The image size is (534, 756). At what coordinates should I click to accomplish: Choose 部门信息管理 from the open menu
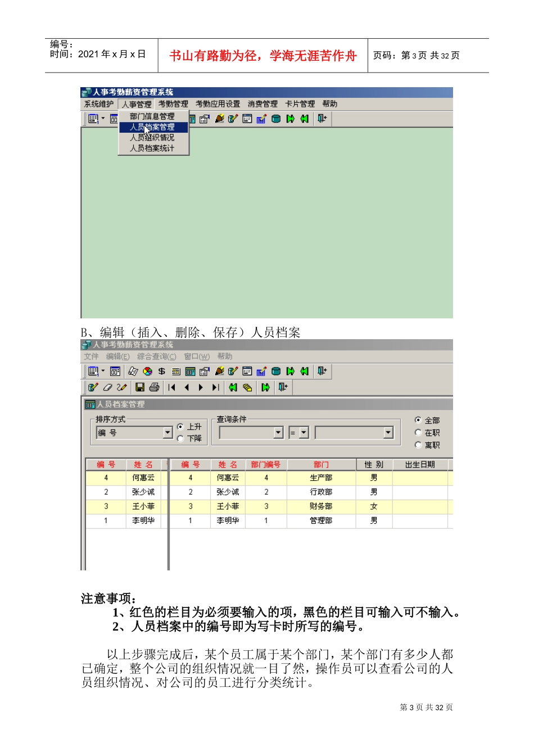point(152,116)
